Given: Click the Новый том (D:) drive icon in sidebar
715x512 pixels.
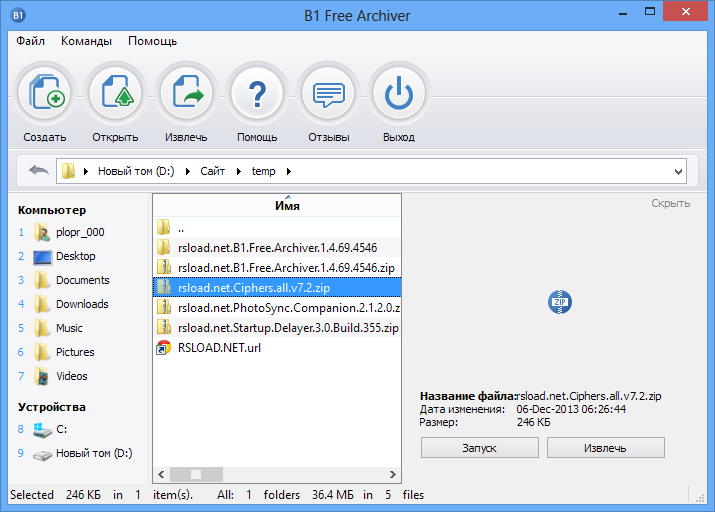Looking at the screenshot, I should tap(42, 455).
